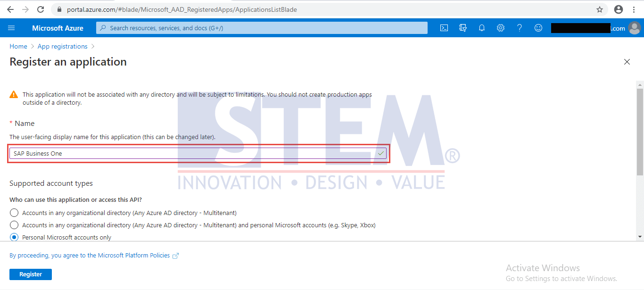This screenshot has width=644, height=290.
Task: Open the Microsoft Platform Policies link
Action: click(94, 255)
